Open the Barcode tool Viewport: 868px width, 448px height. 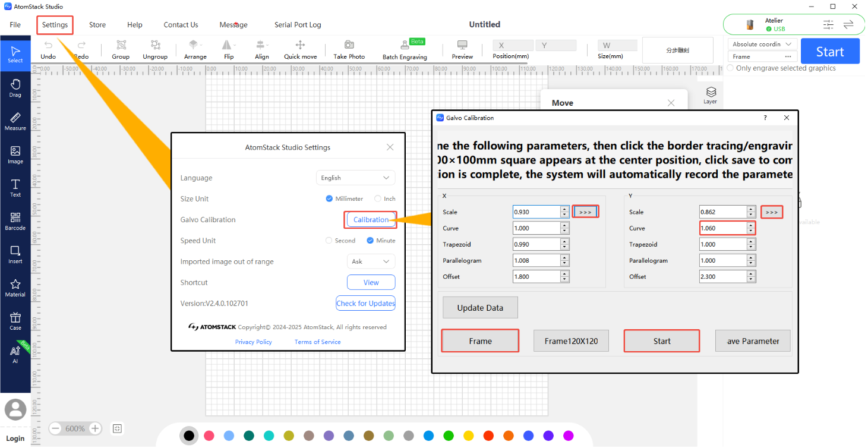point(15,221)
